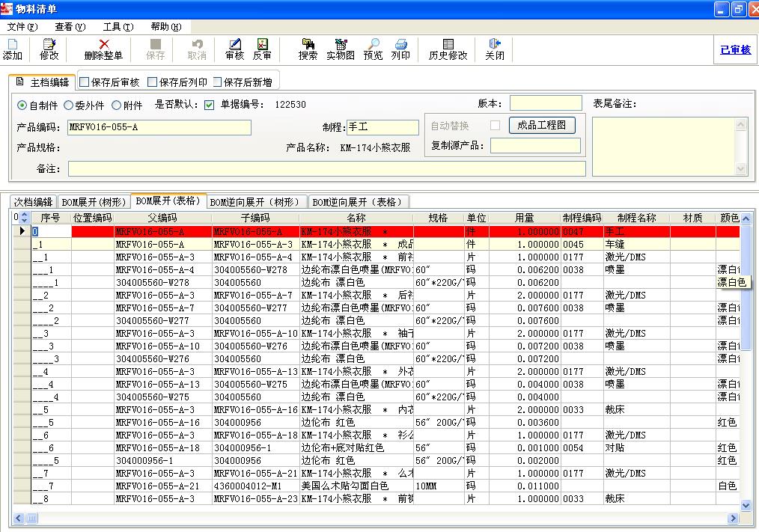Toggle the 保存后新增 checkbox
Screen dimensions: 759x532
(217, 82)
